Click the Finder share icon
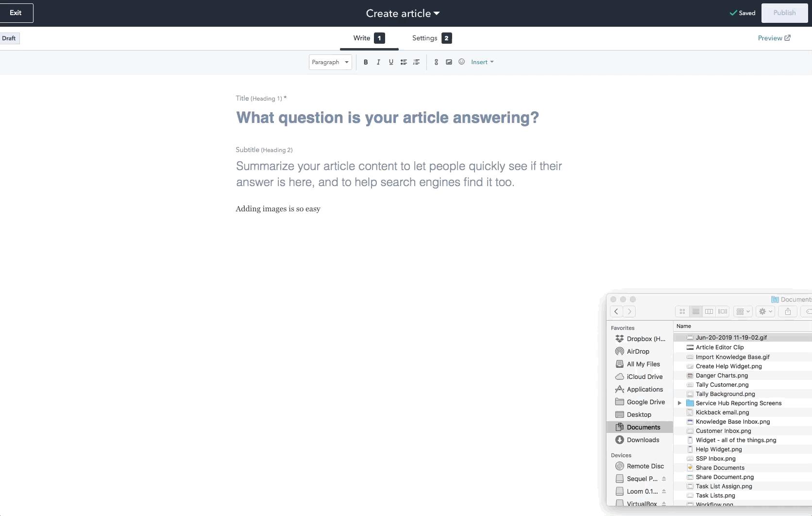Viewport: 812px width, 516px height. (x=788, y=311)
